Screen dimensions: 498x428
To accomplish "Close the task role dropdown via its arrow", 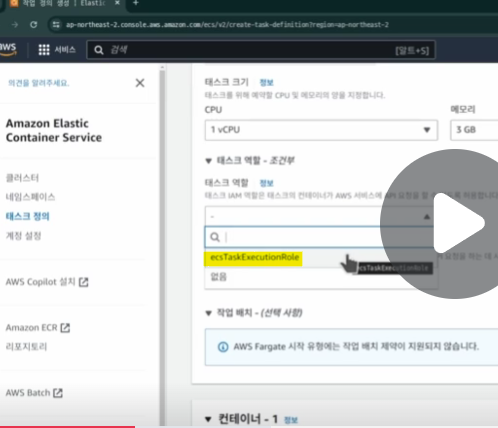I will click(427, 217).
